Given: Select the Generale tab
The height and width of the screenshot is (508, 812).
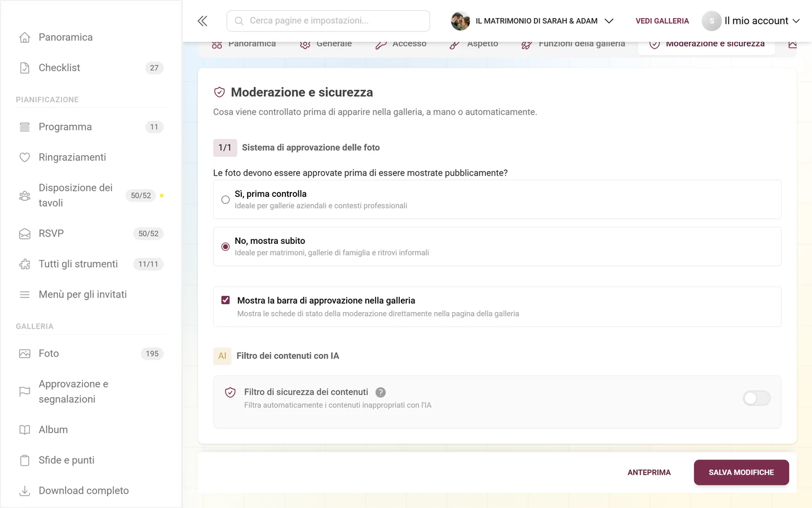Looking at the screenshot, I should point(326,43).
